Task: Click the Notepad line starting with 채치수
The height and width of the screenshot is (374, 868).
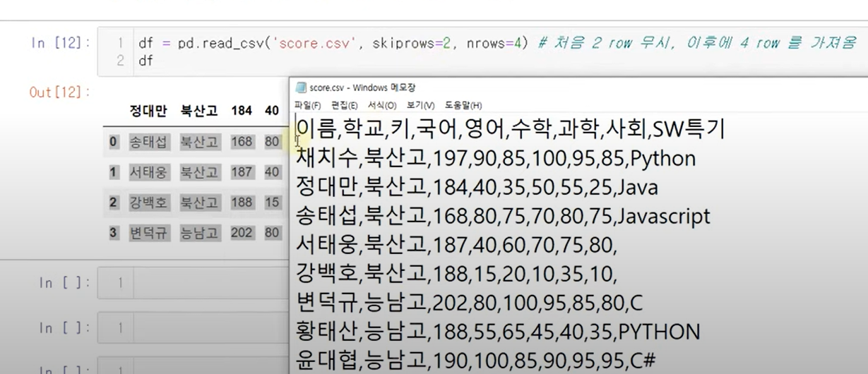Action: [x=496, y=158]
